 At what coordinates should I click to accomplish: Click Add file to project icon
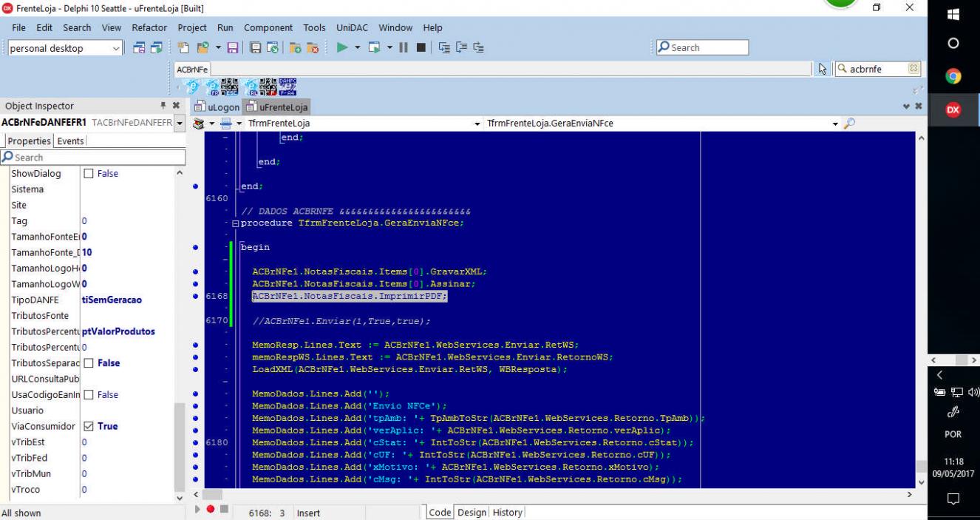pos(295,48)
